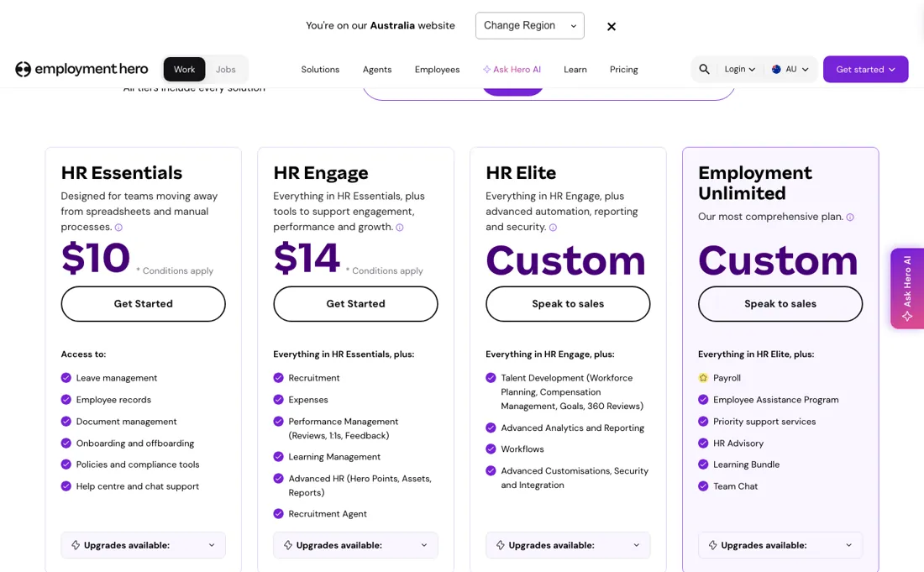This screenshot has height=572, width=924.
Task: Expand Upgrades available in Employment Unlimited
Action: pyautogui.click(x=780, y=545)
